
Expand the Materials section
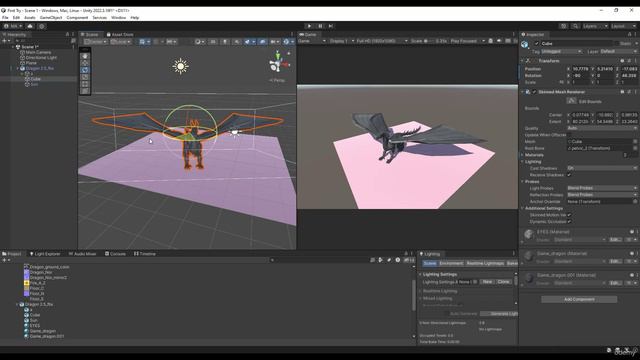tap(522, 155)
